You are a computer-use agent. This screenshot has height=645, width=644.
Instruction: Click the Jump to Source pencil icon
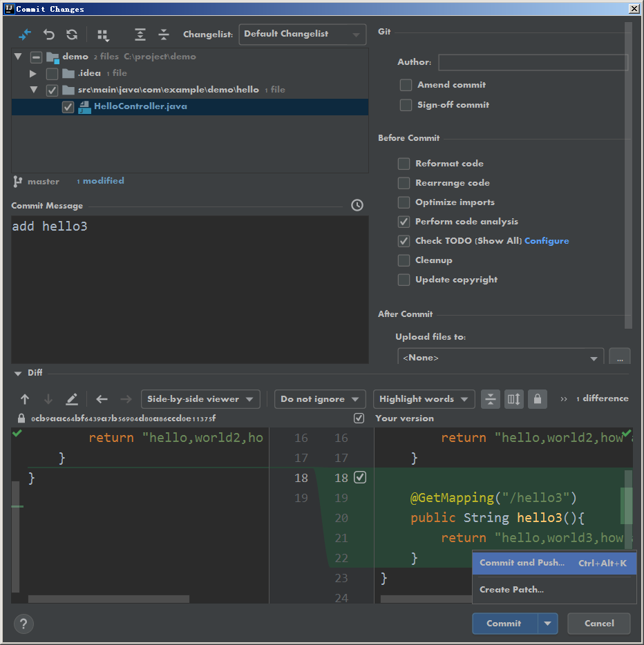pos(71,399)
